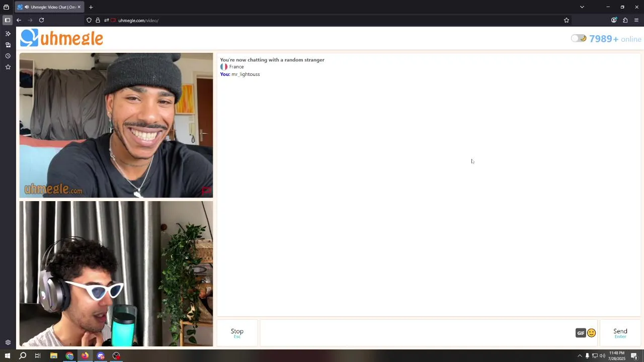Open the taskbar clock showing 11:48 PM
This screenshot has width=644, height=362.
(616, 356)
